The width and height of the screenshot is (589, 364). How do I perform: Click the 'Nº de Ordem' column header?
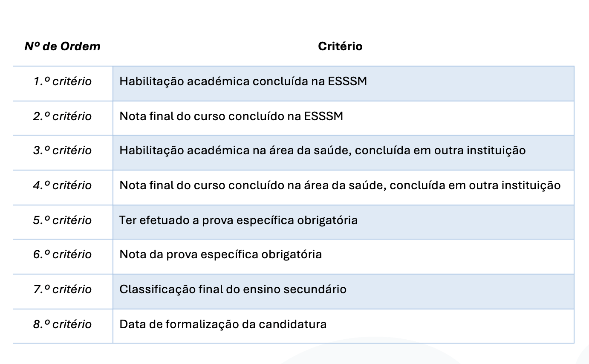(x=62, y=46)
